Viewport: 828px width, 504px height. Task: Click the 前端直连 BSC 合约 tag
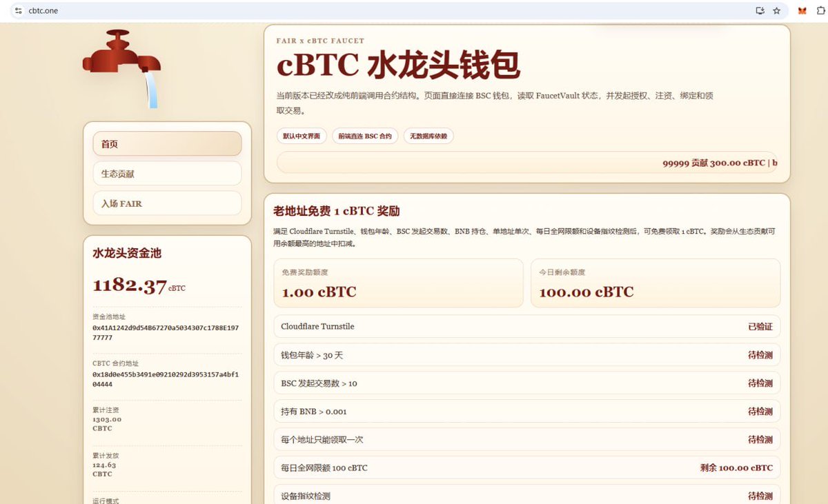pyautogui.click(x=365, y=136)
